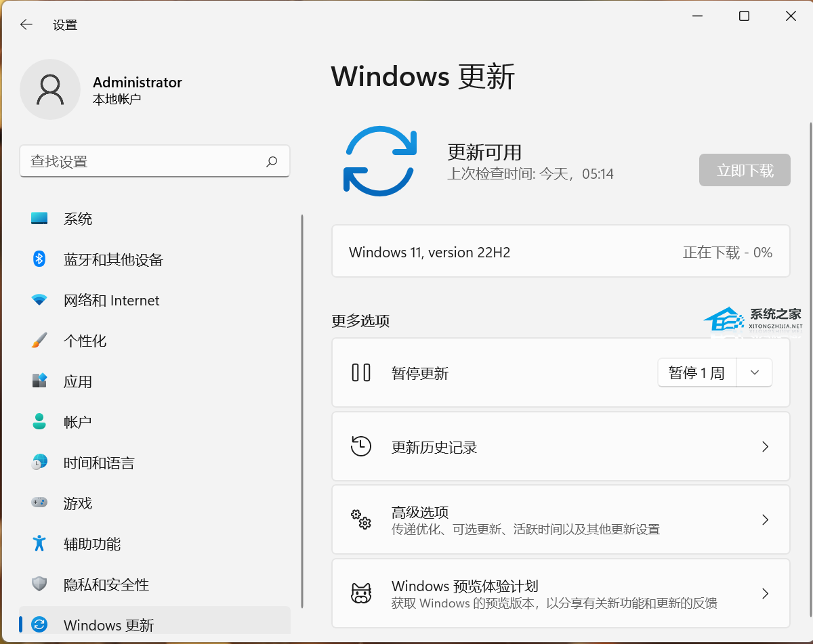Image resolution: width=813 pixels, height=644 pixels.
Task: Expand the pause duration dropdown arrow
Action: 754,372
